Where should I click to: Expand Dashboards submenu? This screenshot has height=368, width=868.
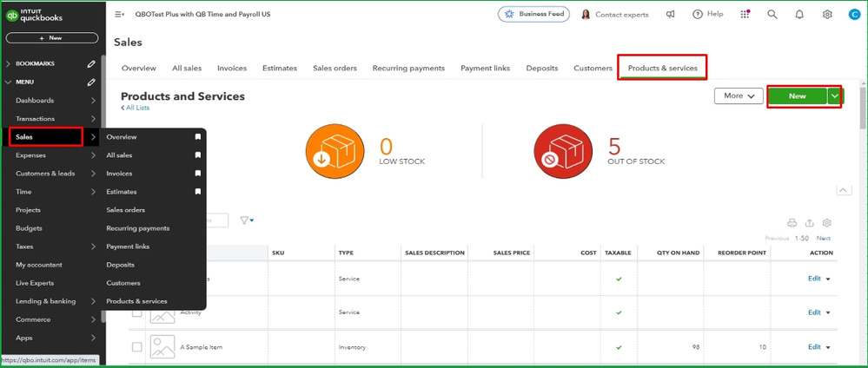(93, 100)
